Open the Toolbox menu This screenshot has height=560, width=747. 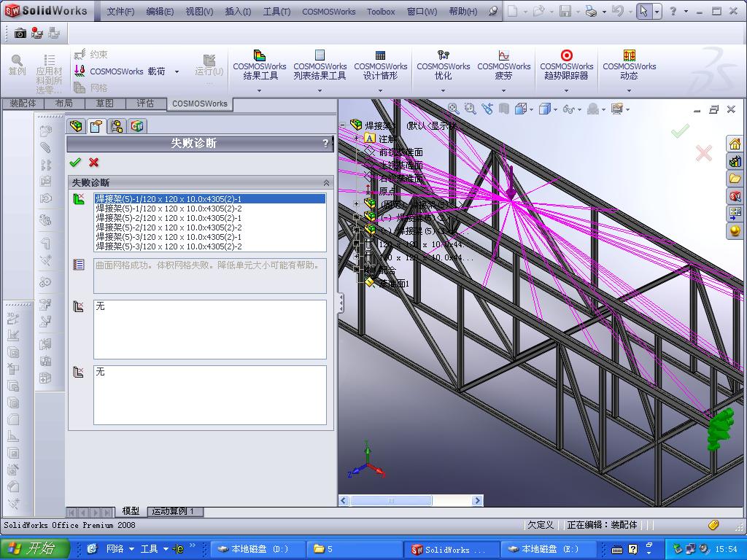pos(381,12)
